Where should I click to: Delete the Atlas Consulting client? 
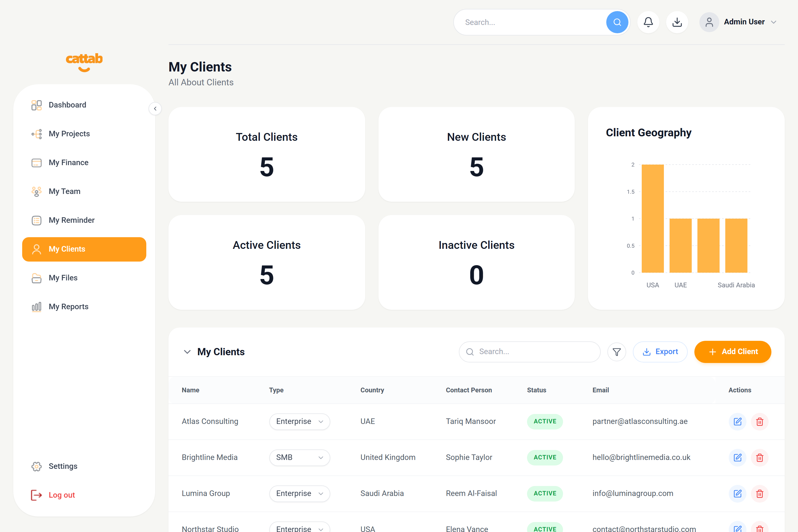759,421
